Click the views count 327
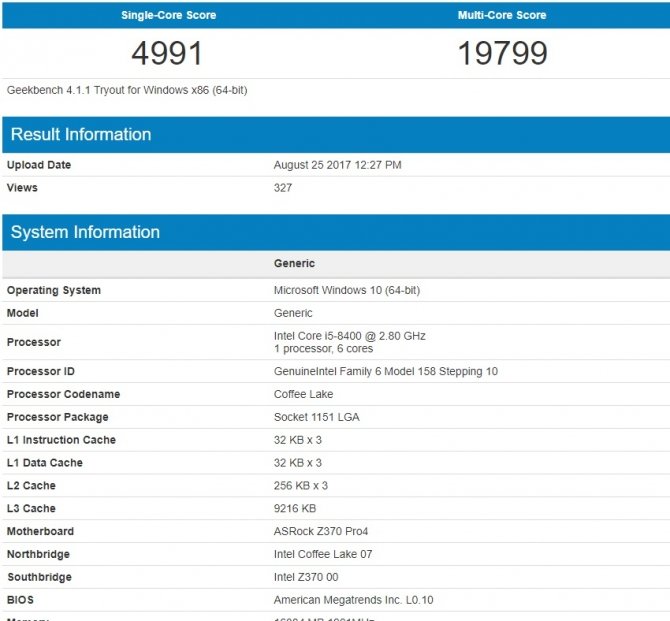The width and height of the screenshot is (670, 621). (283, 188)
